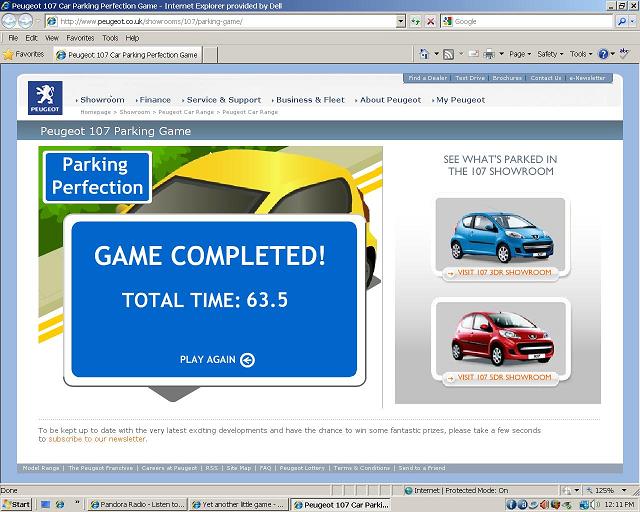Expand the address bar URL dropdown
The image size is (640, 512).
pos(400,21)
